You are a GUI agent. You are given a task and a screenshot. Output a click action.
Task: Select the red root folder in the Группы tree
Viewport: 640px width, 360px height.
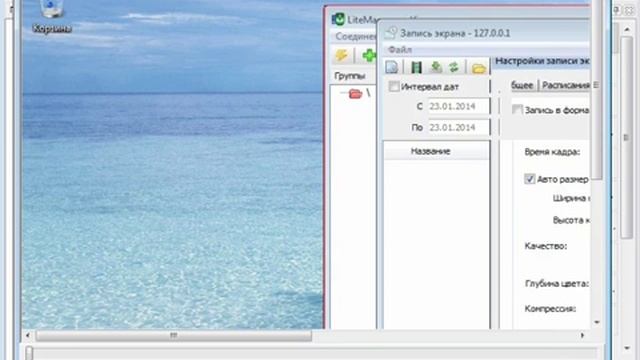click(356, 94)
